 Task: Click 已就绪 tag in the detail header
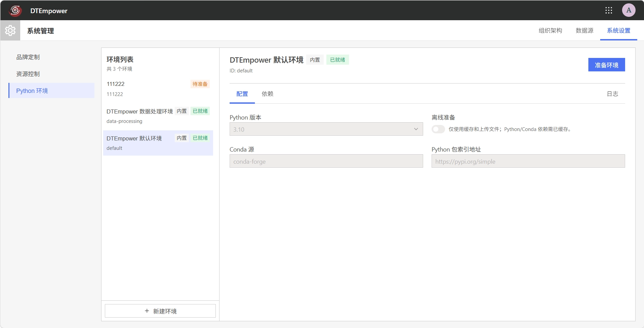[338, 60]
